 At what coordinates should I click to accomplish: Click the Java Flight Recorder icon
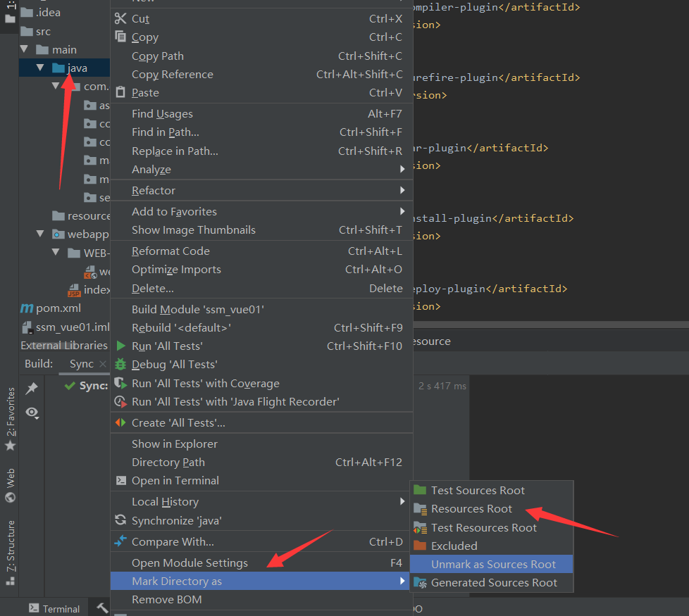pyautogui.click(x=120, y=401)
